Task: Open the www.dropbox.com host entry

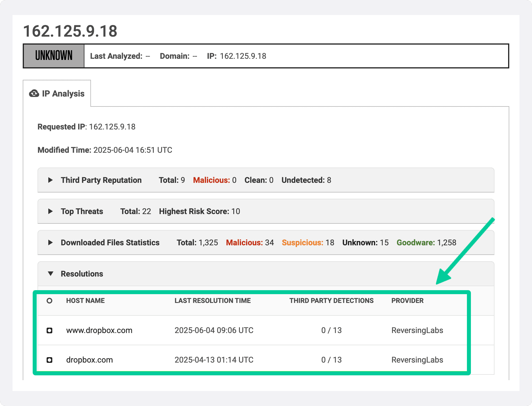Action: [99, 330]
